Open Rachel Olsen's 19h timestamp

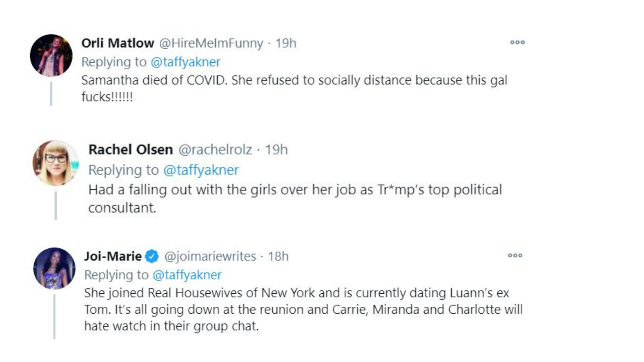[x=276, y=149]
